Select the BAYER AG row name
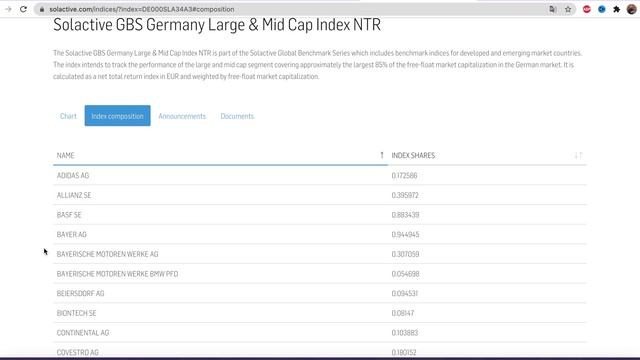The image size is (640, 360). tap(71, 234)
